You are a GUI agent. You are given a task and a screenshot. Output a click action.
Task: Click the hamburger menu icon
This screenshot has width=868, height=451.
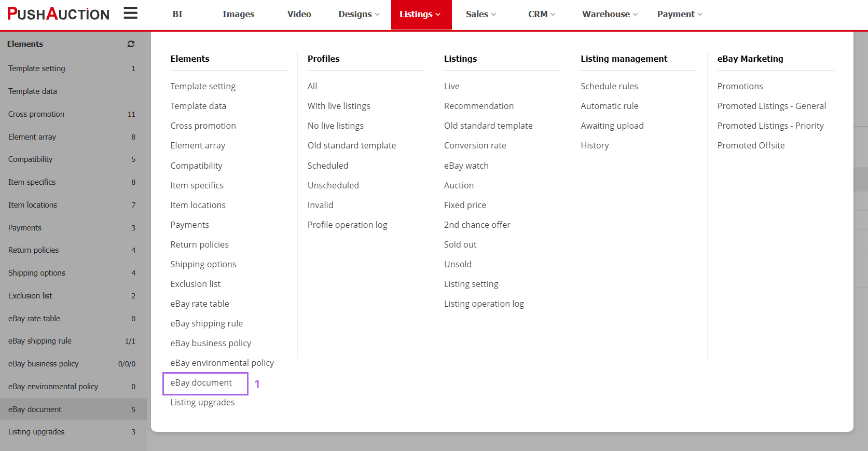tap(130, 13)
